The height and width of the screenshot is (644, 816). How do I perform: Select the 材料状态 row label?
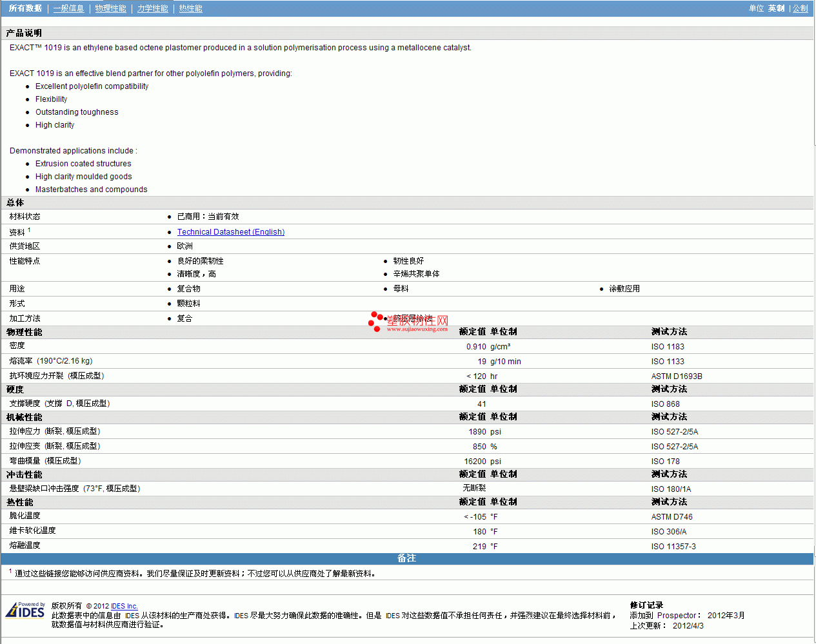point(25,217)
